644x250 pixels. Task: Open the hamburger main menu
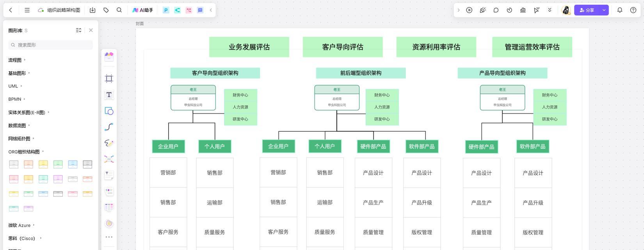27,10
